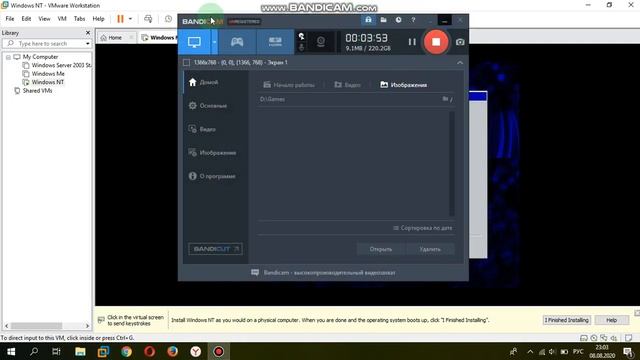Open Bandicam scheduled recording clock icon
The image size is (640, 360).
tap(398, 20)
